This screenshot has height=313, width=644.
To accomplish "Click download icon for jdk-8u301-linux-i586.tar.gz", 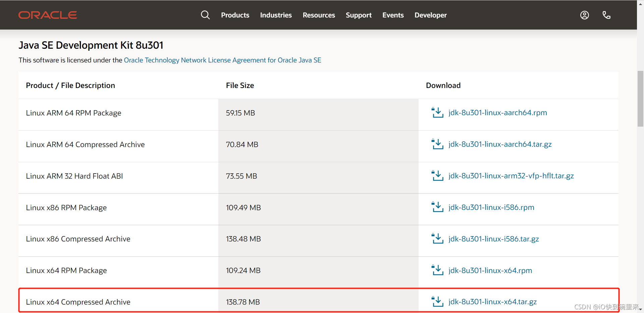I will 437,239.
